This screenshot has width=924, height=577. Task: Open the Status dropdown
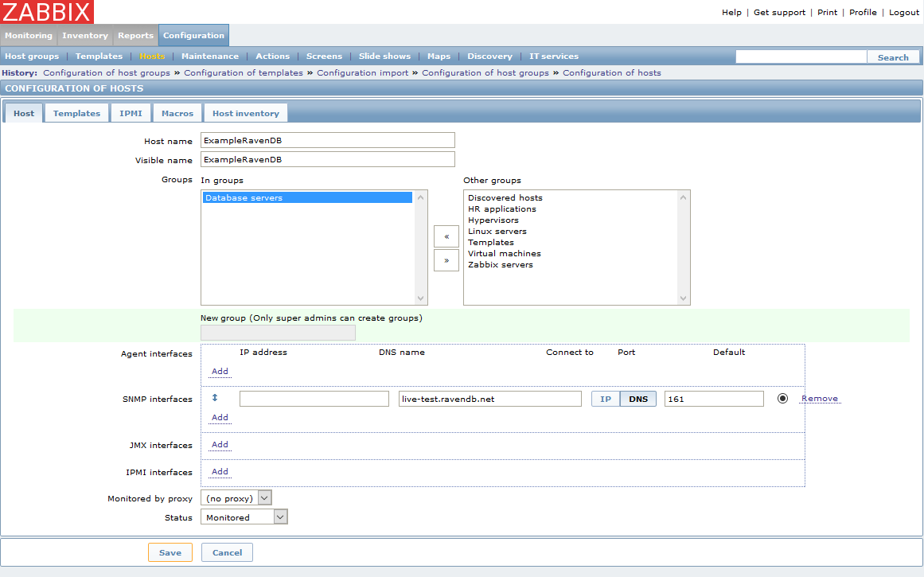(244, 517)
